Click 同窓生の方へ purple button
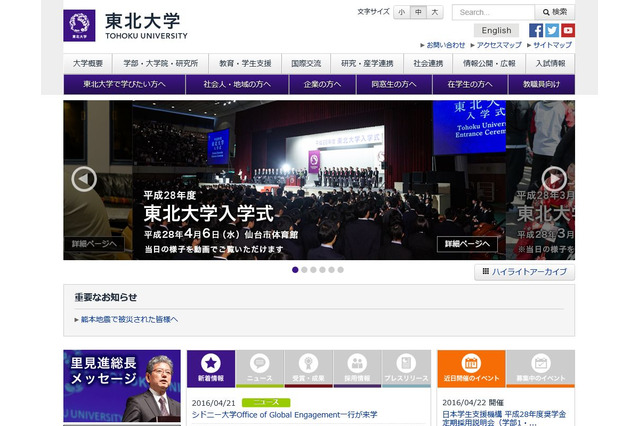Image resolution: width=640 pixels, height=426 pixels. [x=394, y=84]
